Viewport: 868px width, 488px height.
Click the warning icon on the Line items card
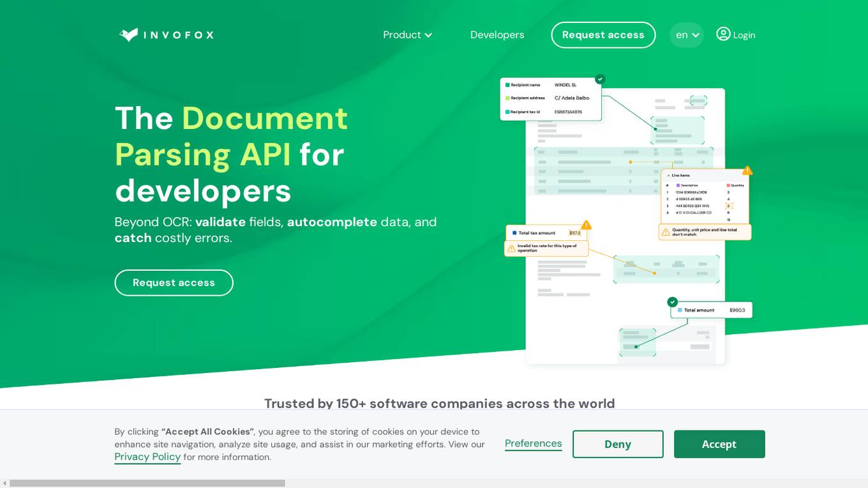pos(747,171)
